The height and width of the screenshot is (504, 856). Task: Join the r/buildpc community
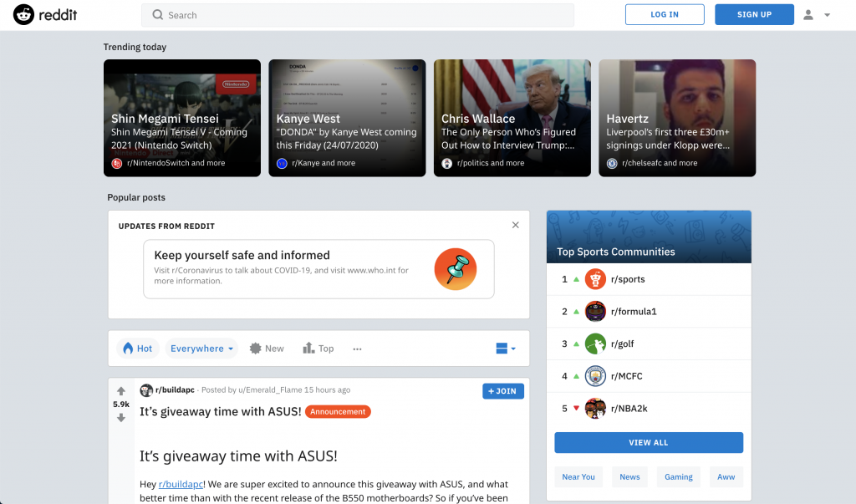coord(502,391)
